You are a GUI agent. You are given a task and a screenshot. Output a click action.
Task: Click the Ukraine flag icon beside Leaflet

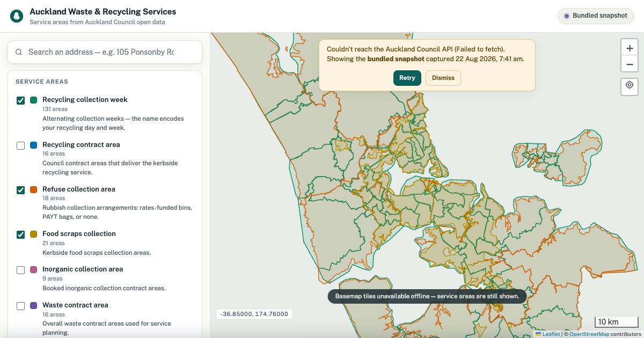tap(538, 334)
